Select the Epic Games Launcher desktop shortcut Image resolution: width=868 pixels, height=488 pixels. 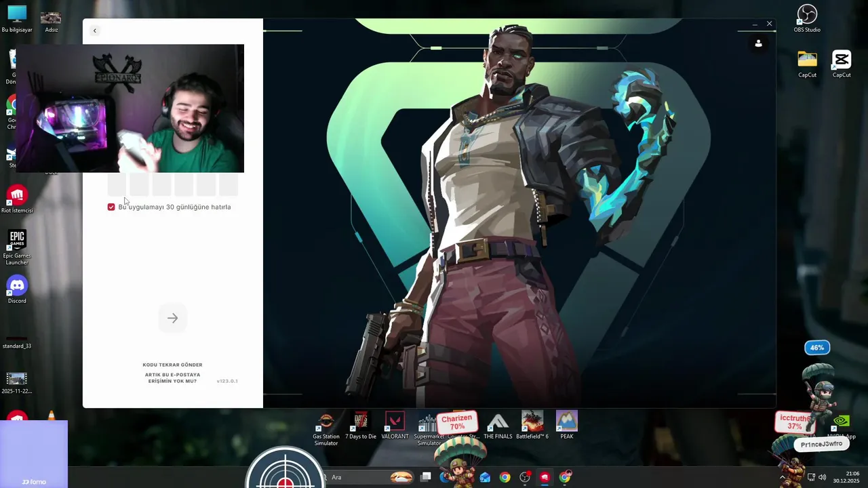pyautogui.click(x=17, y=247)
